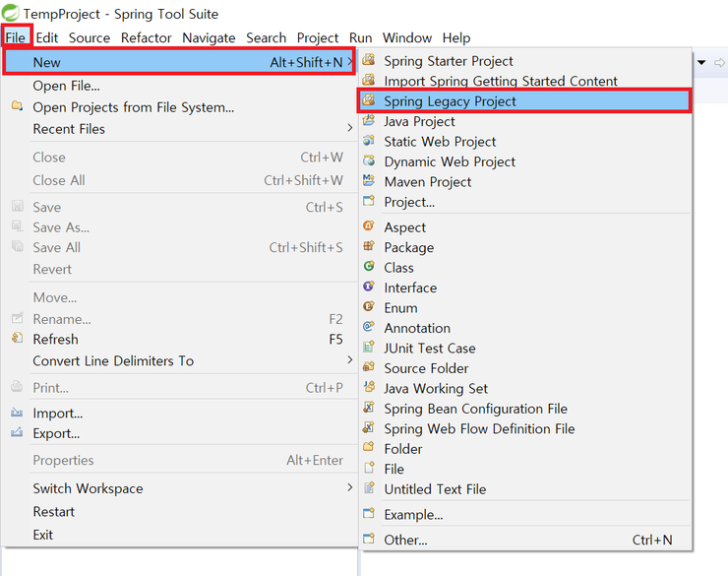Click the Maven Project icon
The width and height of the screenshot is (728, 576).
point(369,181)
